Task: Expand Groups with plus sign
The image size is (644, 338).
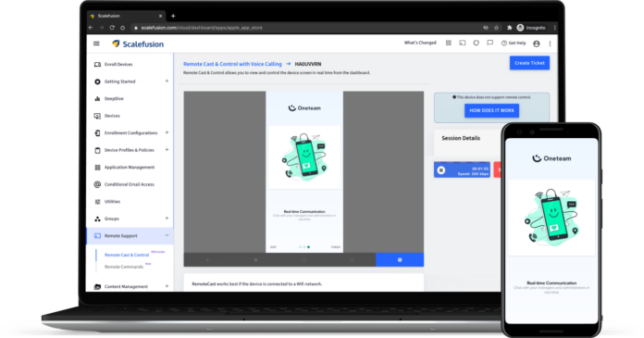Action: click(x=167, y=219)
